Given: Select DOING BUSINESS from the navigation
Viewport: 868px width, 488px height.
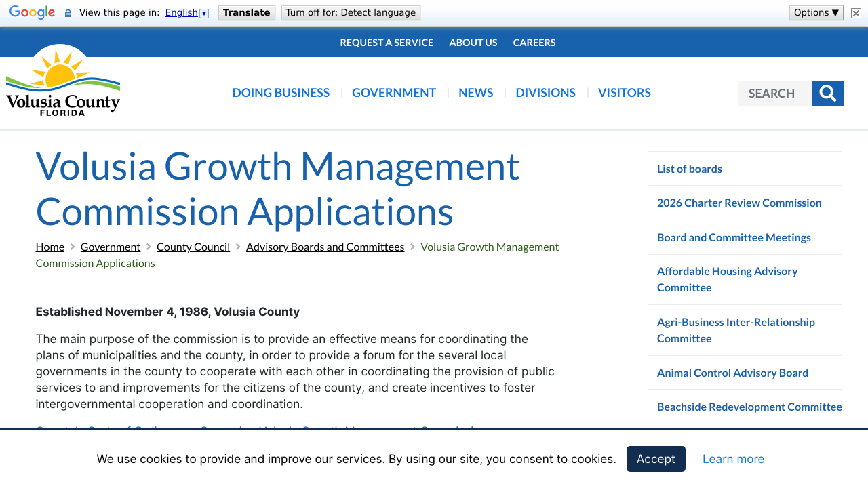Looking at the screenshot, I should tap(281, 93).
